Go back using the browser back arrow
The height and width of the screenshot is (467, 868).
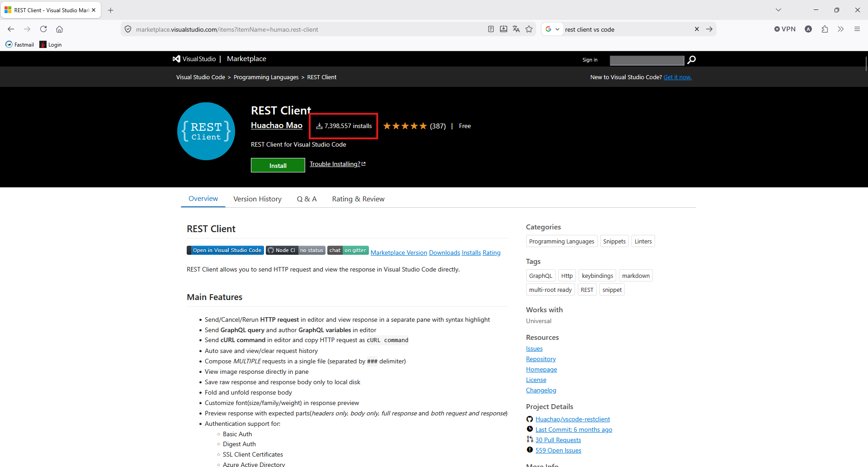(x=11, y=29)
